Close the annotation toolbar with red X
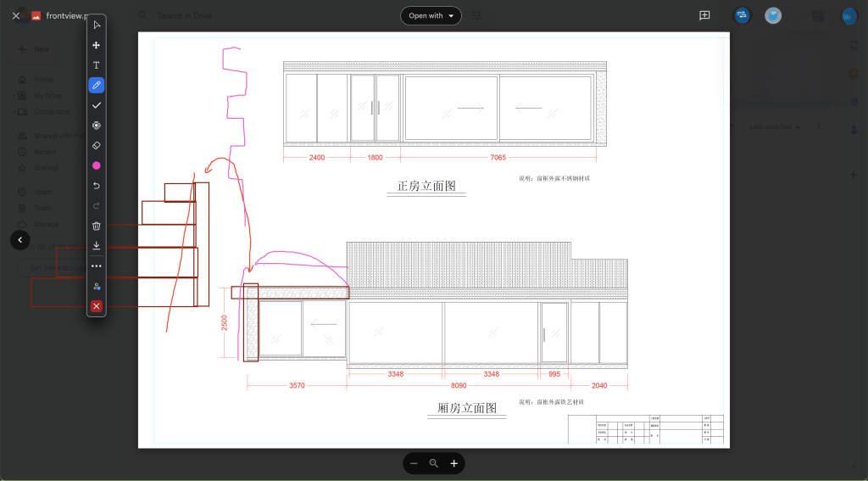This screenshot has width=868, height=481. tap(97, 306)
